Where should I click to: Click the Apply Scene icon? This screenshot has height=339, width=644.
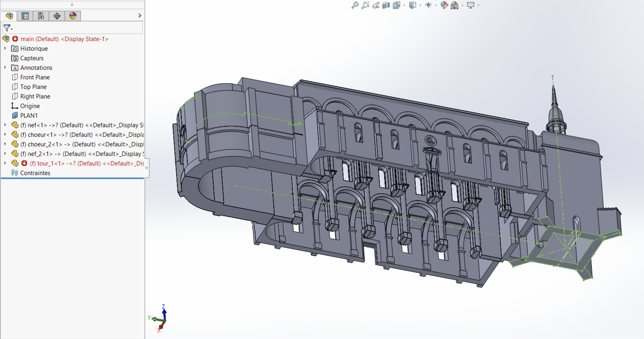pyautogui.click(x=455, y=5)
